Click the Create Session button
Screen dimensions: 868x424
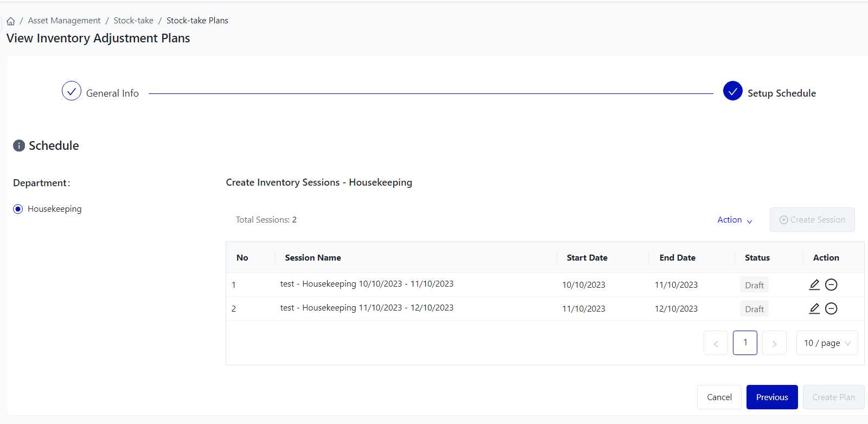click(812, 220)
